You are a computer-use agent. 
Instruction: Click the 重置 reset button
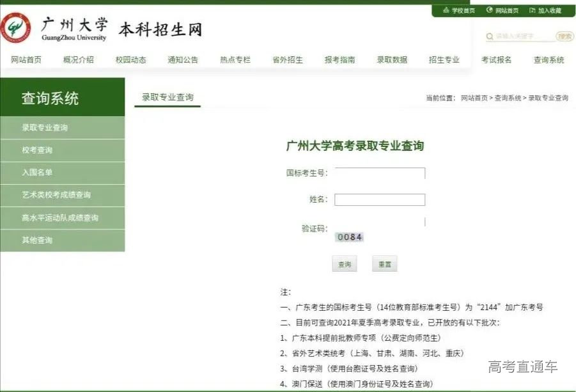click(x=384, y=263)
